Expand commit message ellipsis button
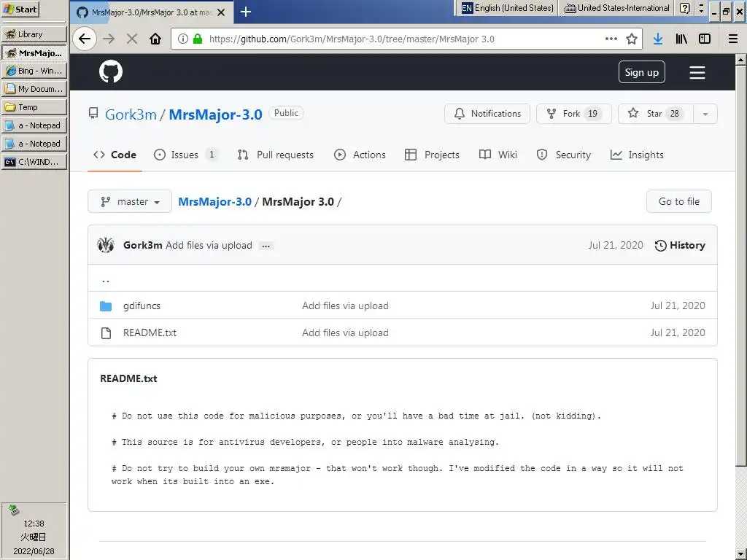The image size is (747, 560). click(266, 246)
